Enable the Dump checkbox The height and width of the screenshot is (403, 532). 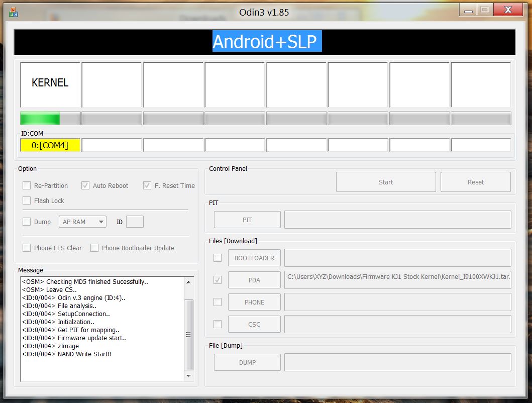pos(27,222)
